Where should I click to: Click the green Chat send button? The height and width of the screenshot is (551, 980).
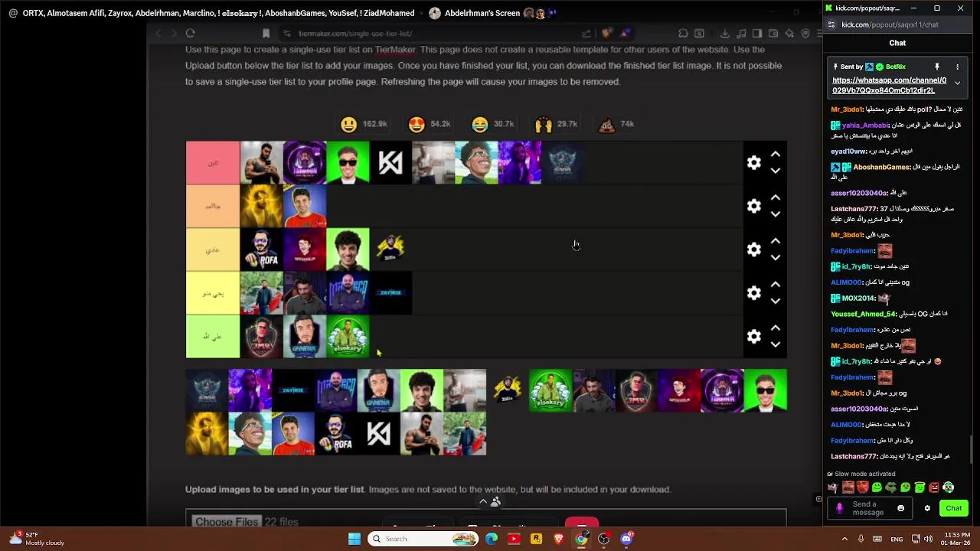pos(953,508)
